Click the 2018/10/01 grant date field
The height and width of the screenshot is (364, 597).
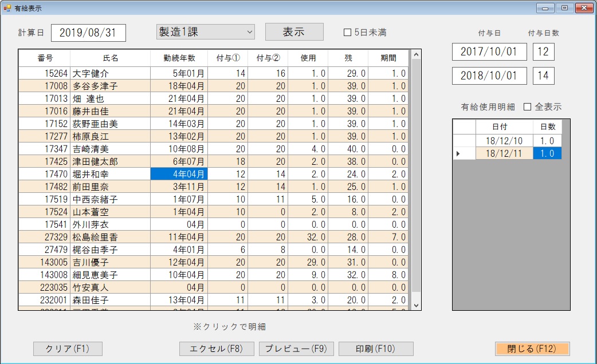489,76
